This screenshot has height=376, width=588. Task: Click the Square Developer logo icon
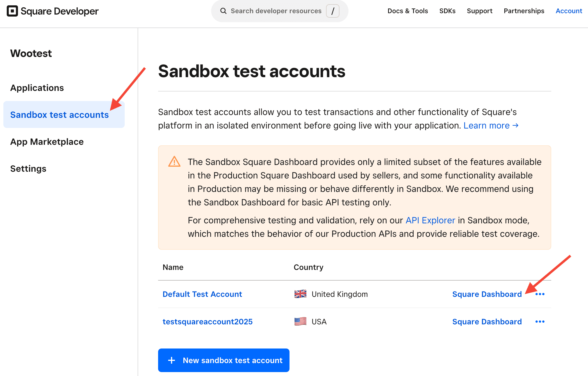[x=12, y=11]
